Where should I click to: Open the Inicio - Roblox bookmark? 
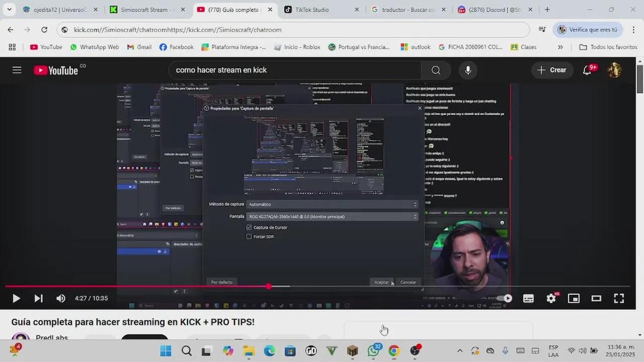297,47
